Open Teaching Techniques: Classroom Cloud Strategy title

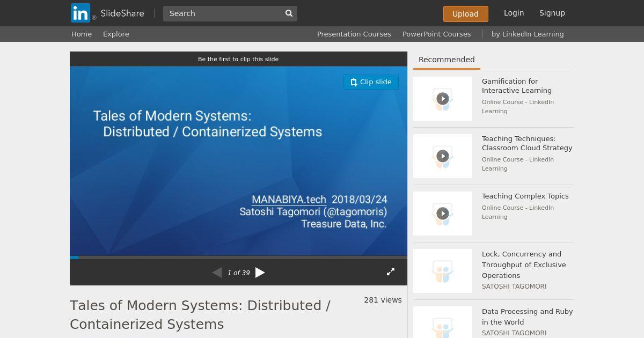pos(527,143)
